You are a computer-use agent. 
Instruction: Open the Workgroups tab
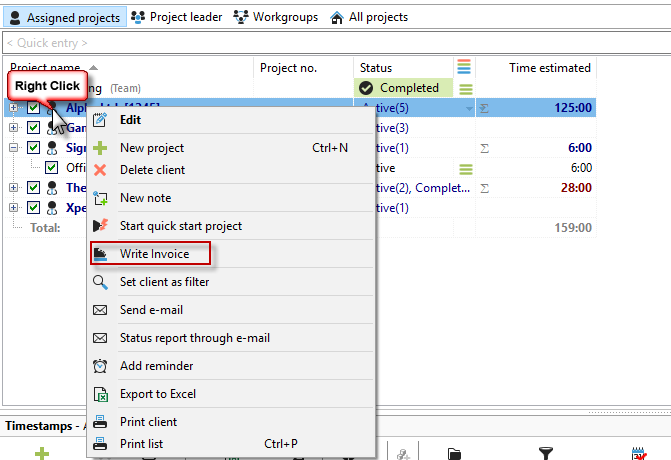point(275,17)
